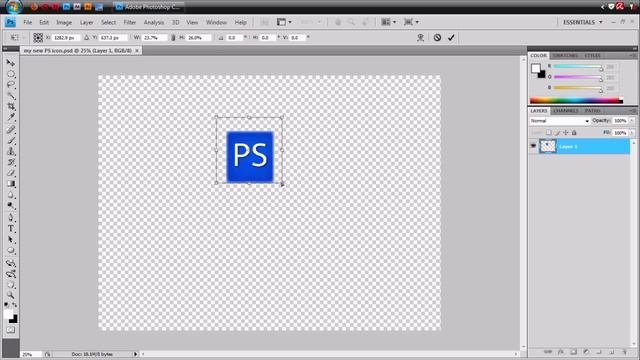Select the Path Selection tool
The width and height of the screenshot is (640, 360).
pyautogui.click(x=11, y=240)
